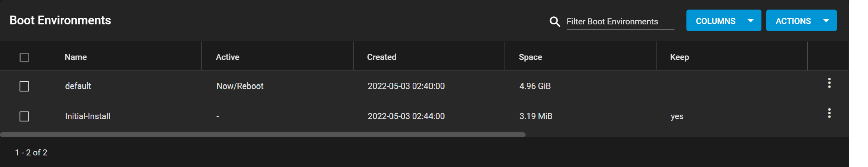868x167 pixels.
Task: Sort by the Space column header
Action: click(530, 57)
